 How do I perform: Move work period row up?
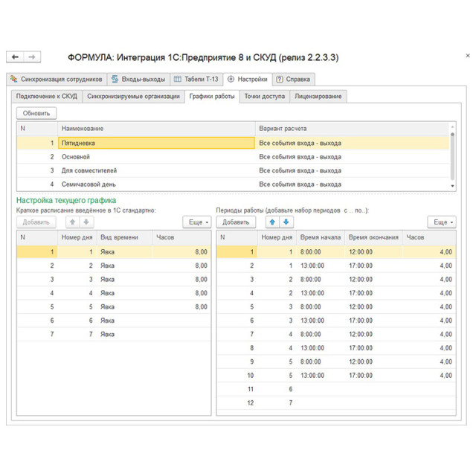coord(271,222)
